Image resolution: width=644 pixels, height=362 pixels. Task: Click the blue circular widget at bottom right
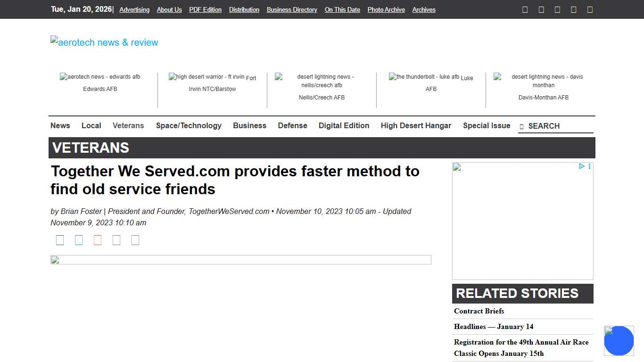tap(619, 340)
